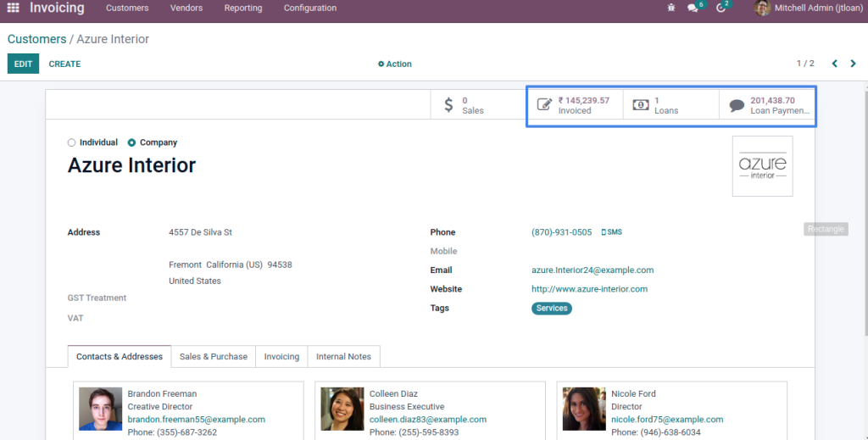Expand the Action dropdown
868x440 pixels.
(x=395, y=64)
